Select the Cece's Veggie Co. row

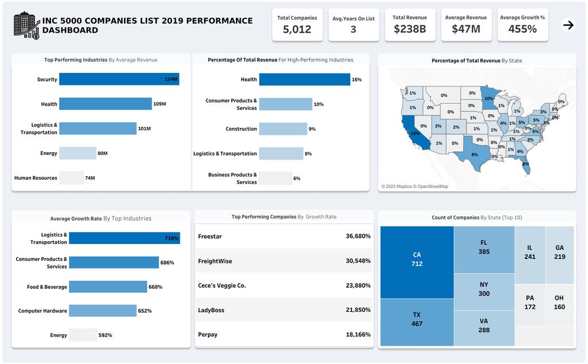pos(284,285)
